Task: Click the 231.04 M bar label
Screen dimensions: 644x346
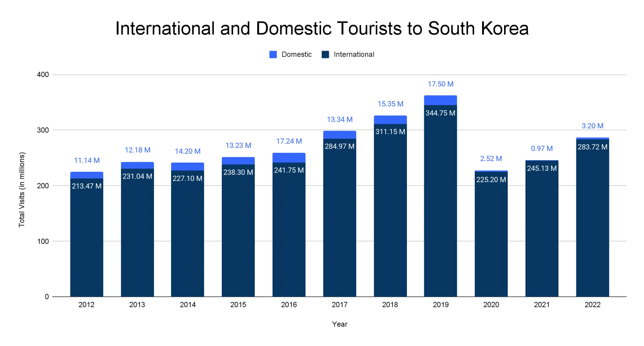Action: 137,176
